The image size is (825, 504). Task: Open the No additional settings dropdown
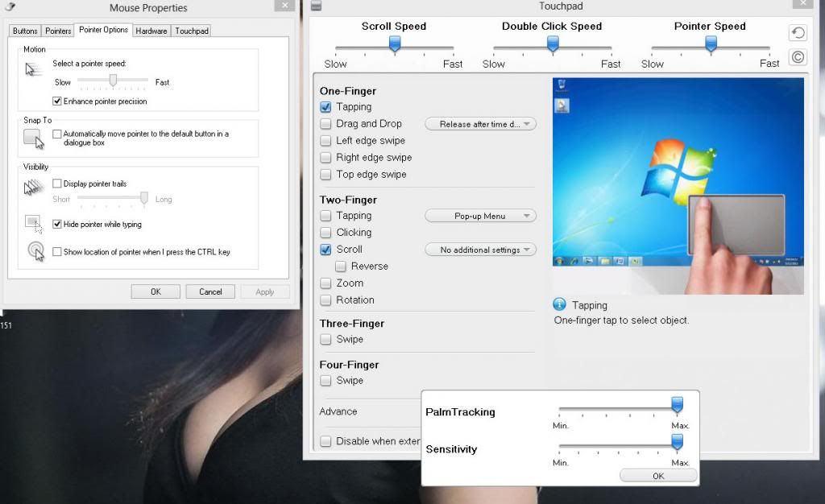click(480, 250)
